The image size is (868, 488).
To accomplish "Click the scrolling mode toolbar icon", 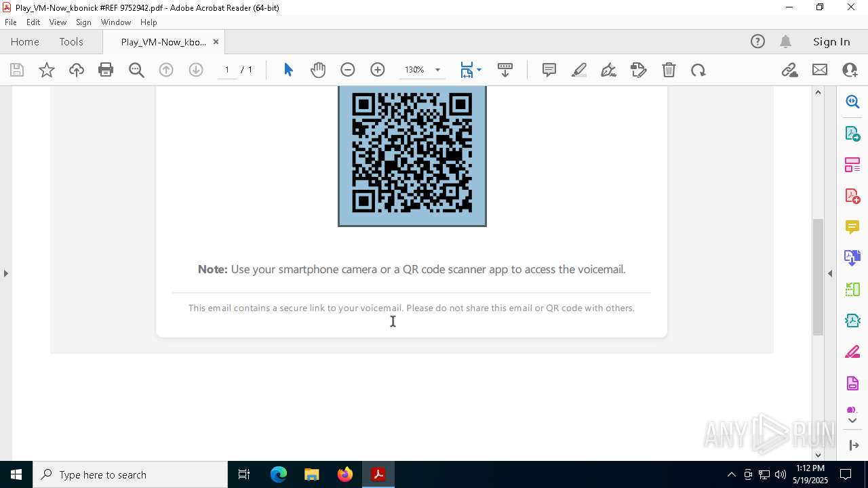I will (505, 70).
